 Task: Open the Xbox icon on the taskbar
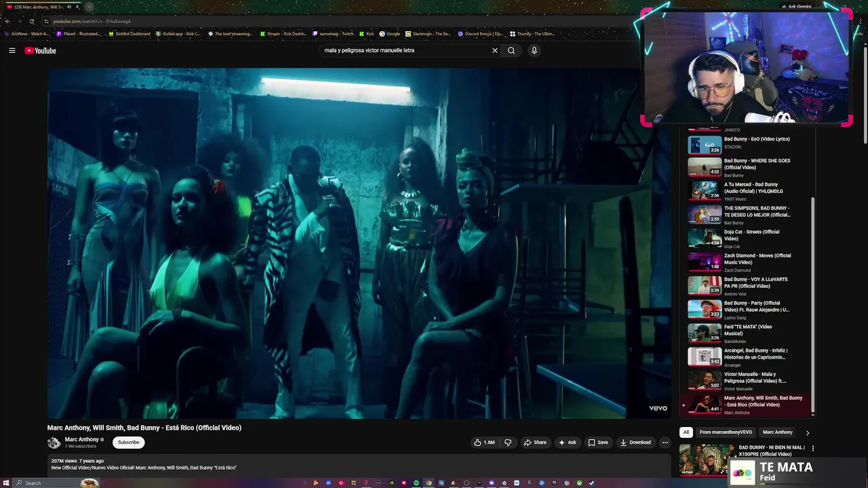coord(579,483)
